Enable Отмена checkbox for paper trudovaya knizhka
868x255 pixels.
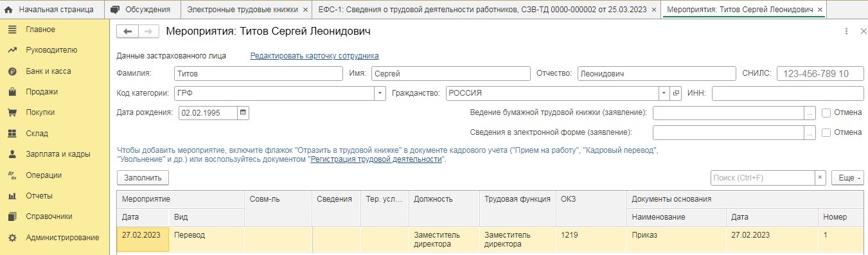coord(826,112)
